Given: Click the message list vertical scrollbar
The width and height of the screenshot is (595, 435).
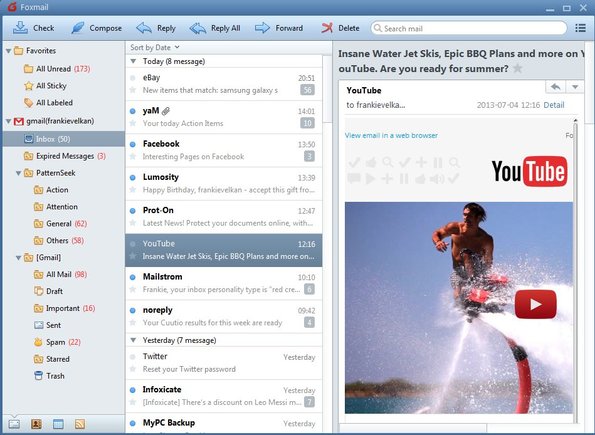Looking at the screenshot, I should point(327,89).
